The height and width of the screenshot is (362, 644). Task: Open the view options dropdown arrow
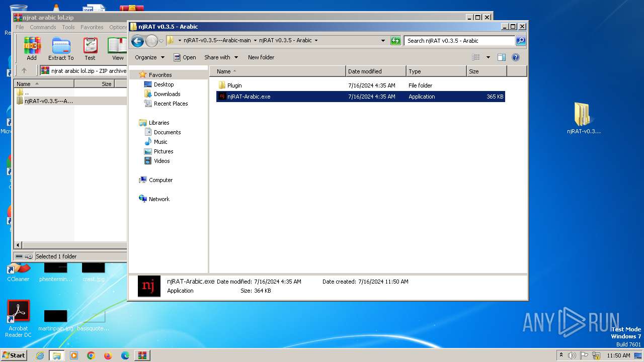[x=488, y=57]
